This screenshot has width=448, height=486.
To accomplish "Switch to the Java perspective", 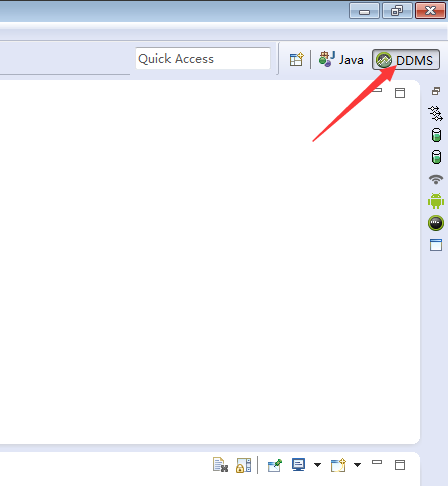I will 341,60.
